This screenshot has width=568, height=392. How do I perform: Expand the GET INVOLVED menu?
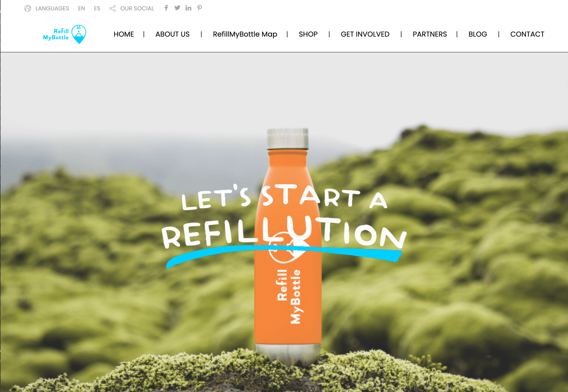coord(365,34)
